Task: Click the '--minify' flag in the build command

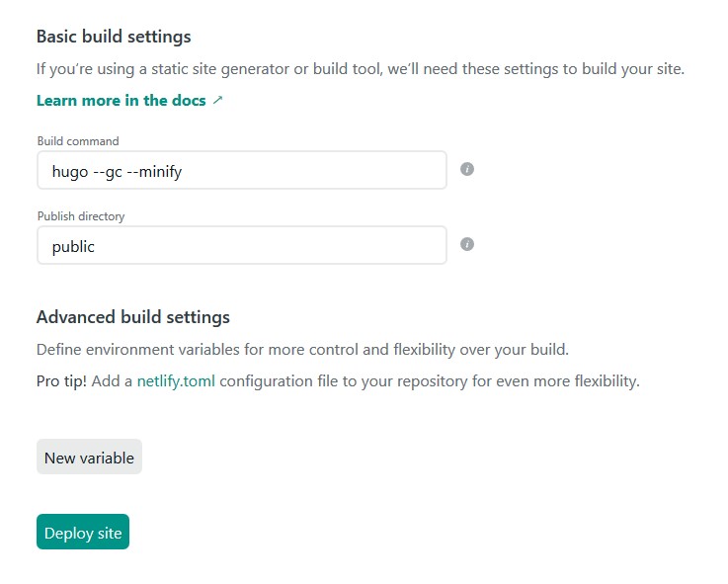Action: point(154,171)
